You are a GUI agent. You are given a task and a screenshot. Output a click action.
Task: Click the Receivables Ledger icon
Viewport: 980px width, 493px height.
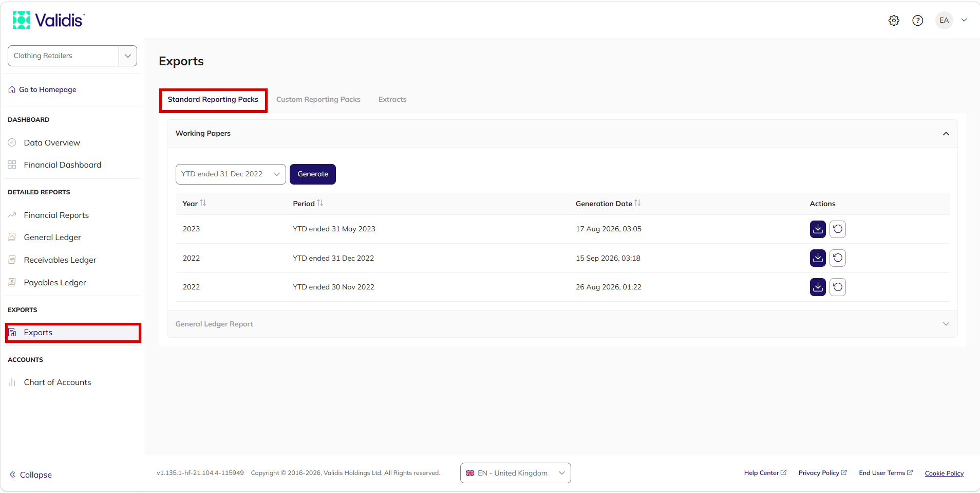coord(12,260)
